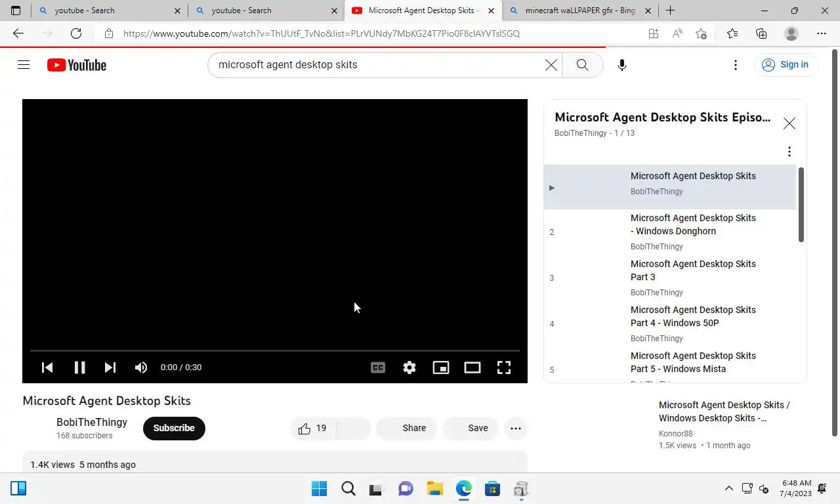Subscribe to BobiTheThingy channel
Image resolution: width=840 pixels, height=504 pixels.
tap(174, 428)
